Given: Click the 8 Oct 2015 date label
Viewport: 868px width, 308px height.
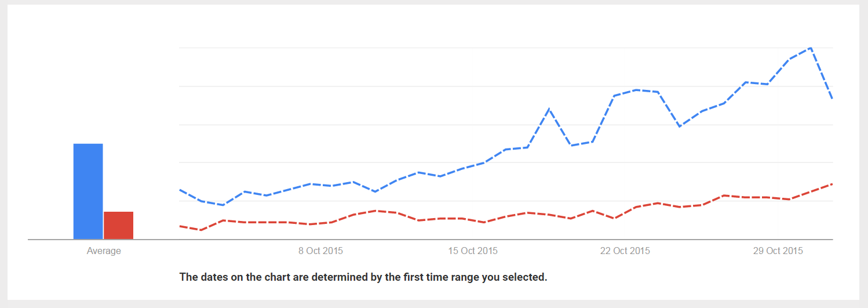Looking at the screenshot, I should click(320, 251).
